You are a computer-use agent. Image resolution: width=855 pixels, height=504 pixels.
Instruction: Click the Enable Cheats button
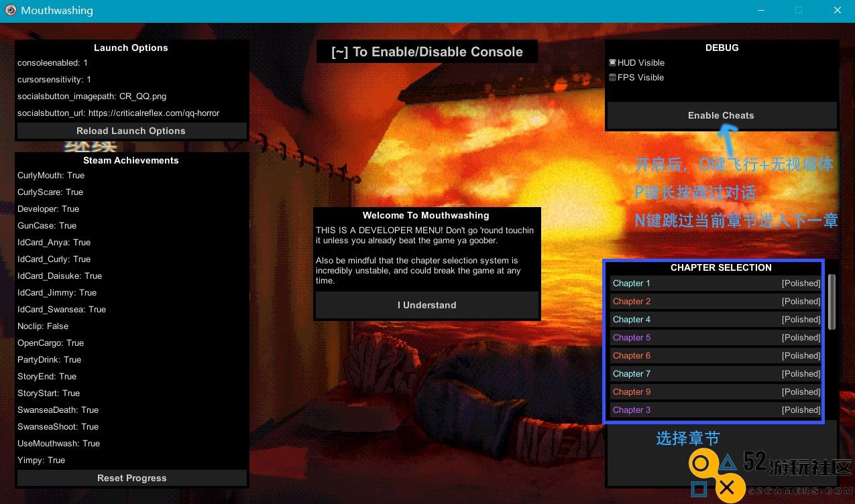(x=721, y=115)
